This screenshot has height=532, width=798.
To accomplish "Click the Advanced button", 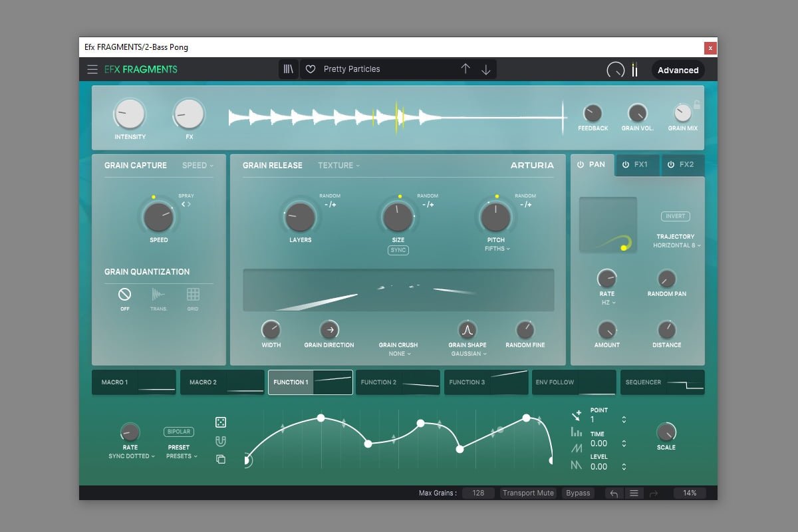I will [678, 70].
